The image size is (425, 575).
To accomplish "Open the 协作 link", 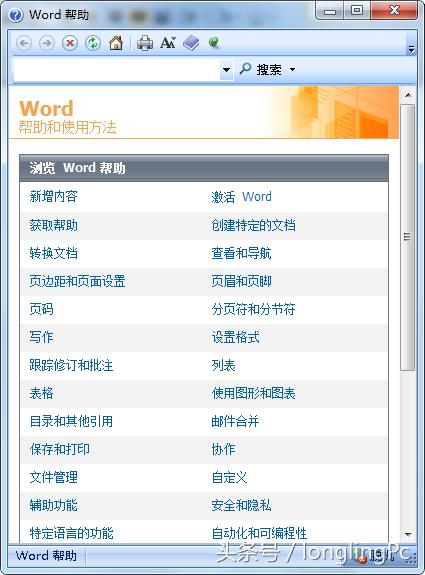I will [223, 449].
